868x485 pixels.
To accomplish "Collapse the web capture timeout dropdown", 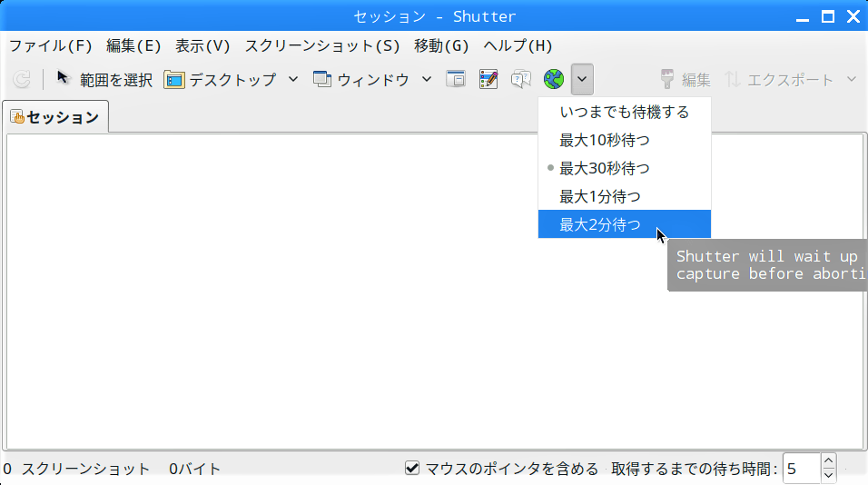I will click(x=582, y=80).
